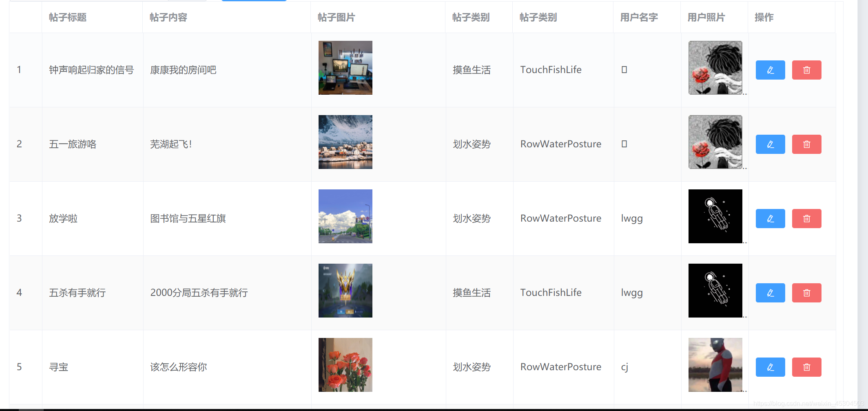Edit the post 五一旅游咯
Image resolution: width=868 pixels, height=411 pixels.
click(x=770, y=144)
